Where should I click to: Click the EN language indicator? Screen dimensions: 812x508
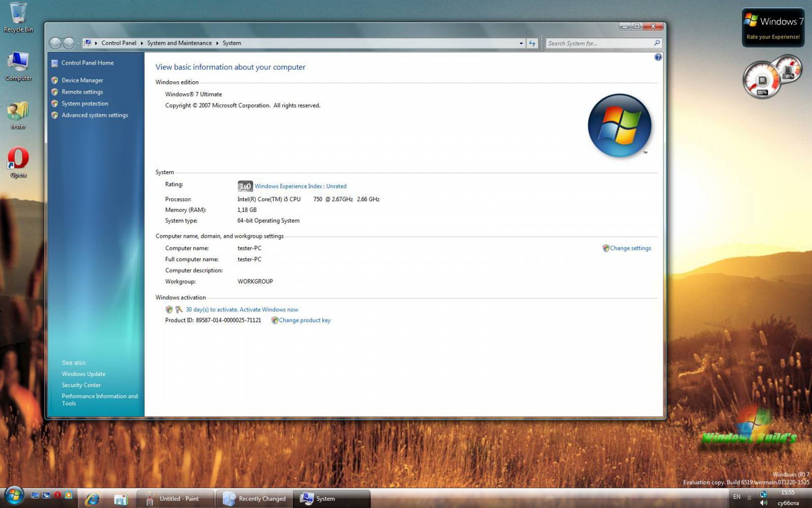[736, 497]
